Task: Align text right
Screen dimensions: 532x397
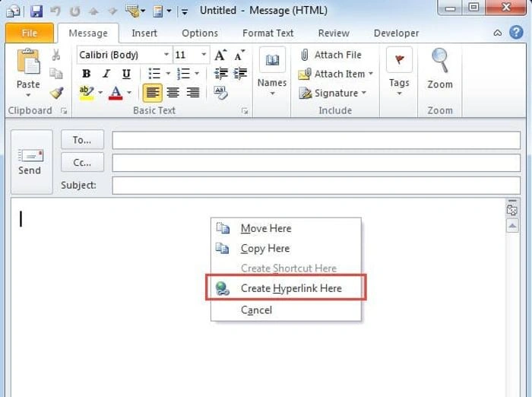Action: point(193,93)
